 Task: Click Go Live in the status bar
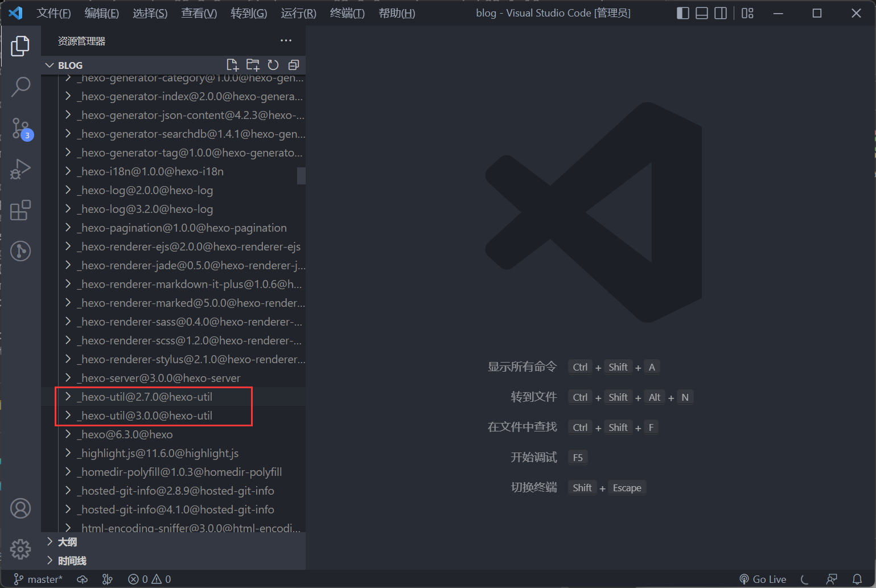(x=763, y=579)
